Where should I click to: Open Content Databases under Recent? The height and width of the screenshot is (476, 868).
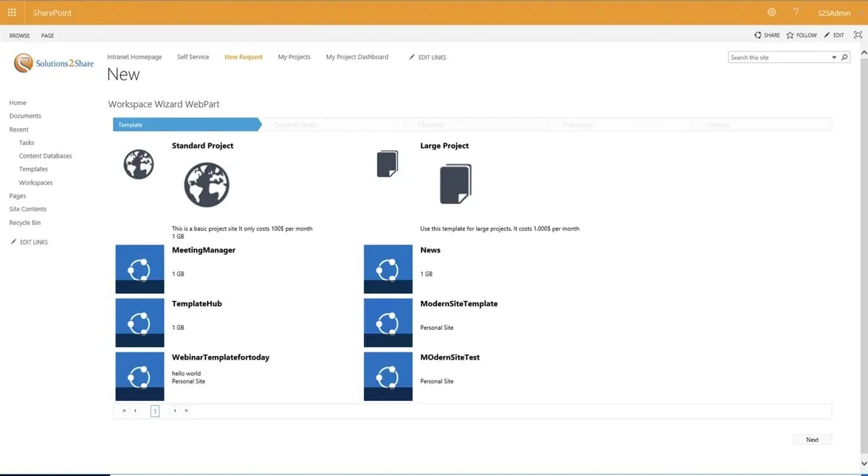(46, 156)
